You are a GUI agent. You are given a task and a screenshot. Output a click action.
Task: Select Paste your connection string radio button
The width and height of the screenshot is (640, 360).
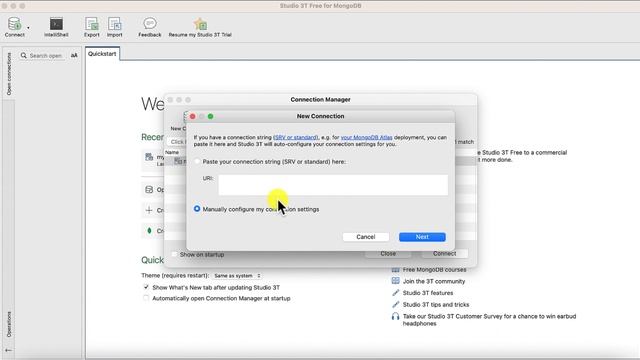[197, 162]
